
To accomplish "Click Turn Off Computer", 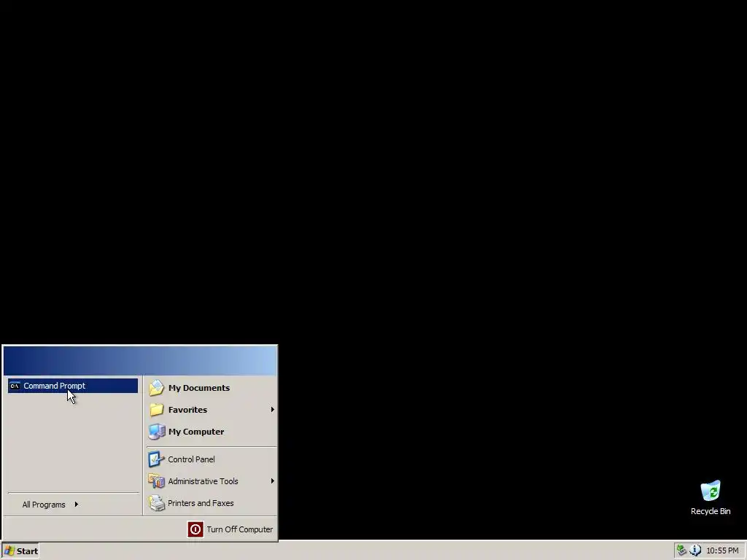I will 231,529.
